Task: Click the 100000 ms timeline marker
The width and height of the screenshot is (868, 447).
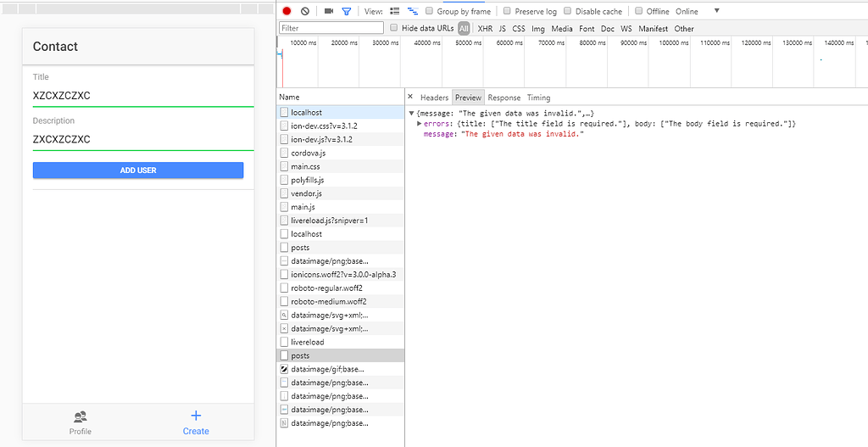Action: [674, 42]
